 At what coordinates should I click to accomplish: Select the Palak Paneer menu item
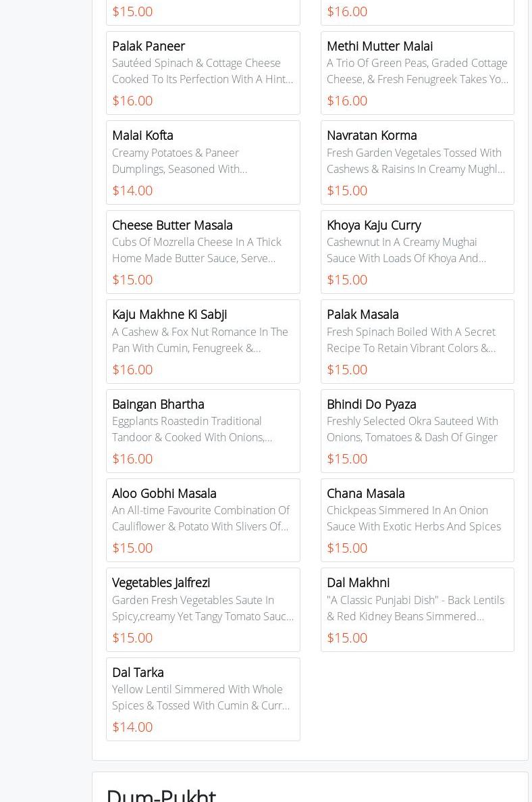(x=149, y=46)
